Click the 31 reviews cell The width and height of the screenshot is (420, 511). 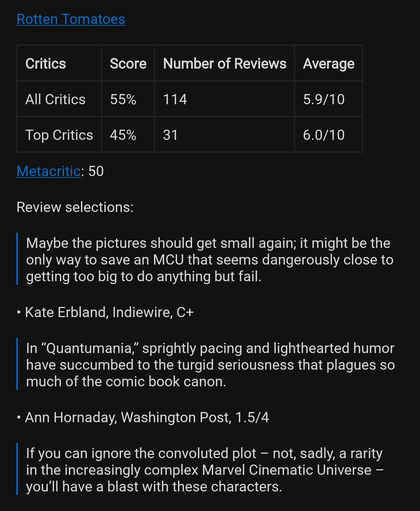171,135
